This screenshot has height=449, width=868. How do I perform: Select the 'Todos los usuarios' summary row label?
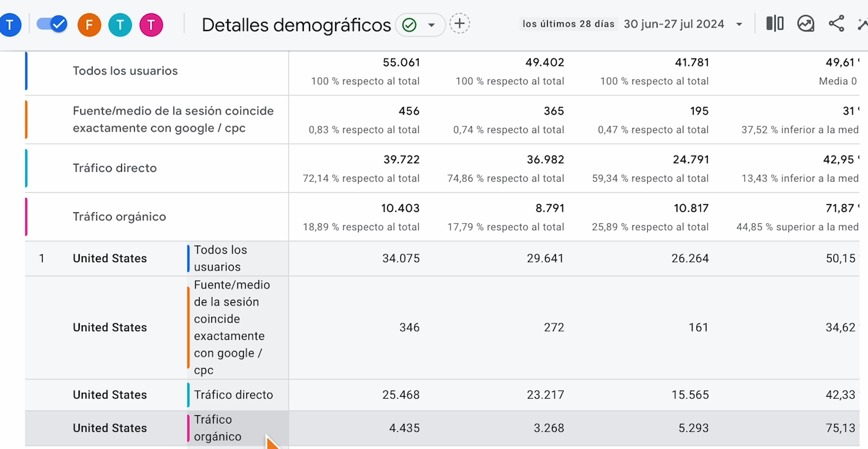click(x=125, y=71)
